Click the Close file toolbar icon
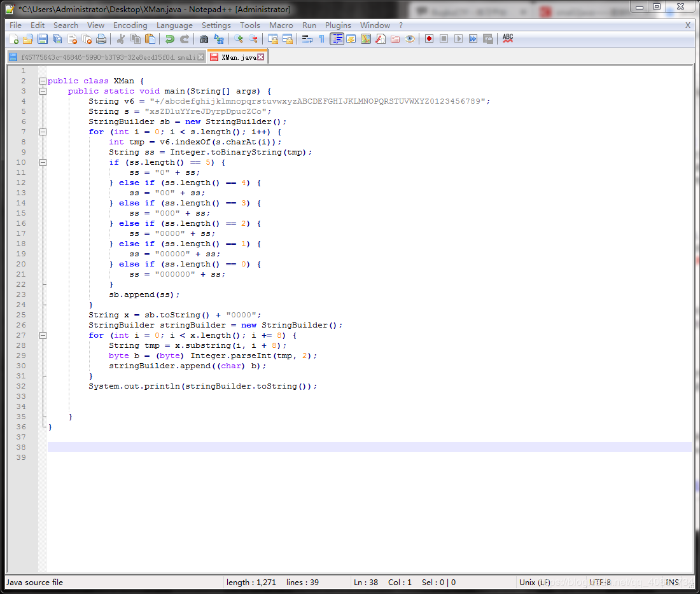 click(72, 39)
